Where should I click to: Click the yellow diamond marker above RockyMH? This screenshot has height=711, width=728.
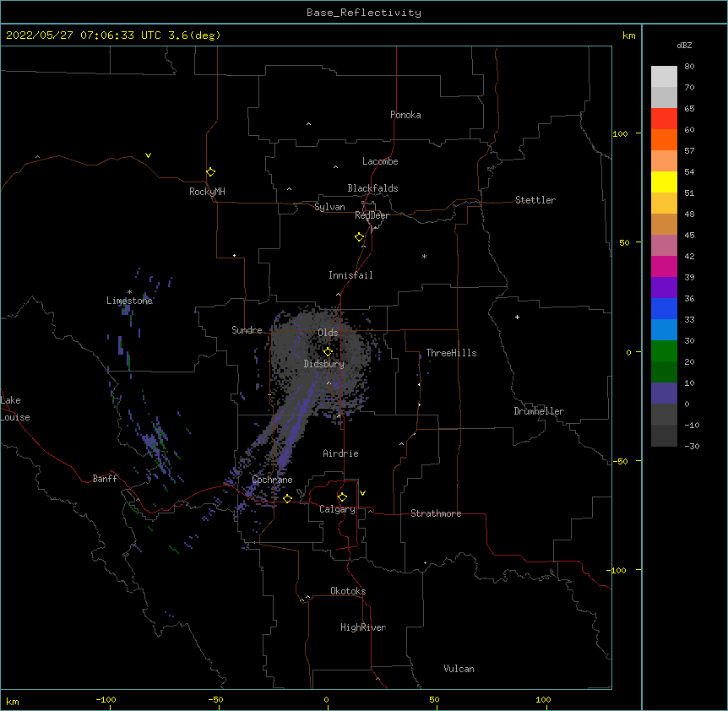(x=211, y=172)
